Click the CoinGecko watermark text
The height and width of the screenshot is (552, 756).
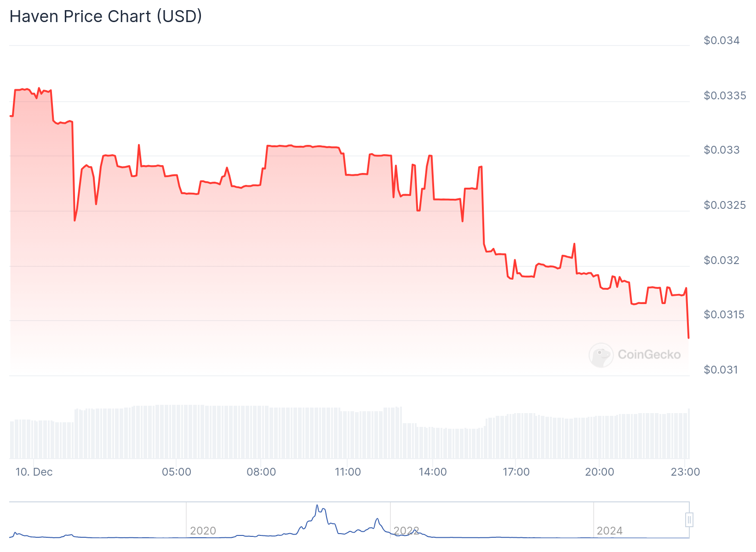[649, 355]
